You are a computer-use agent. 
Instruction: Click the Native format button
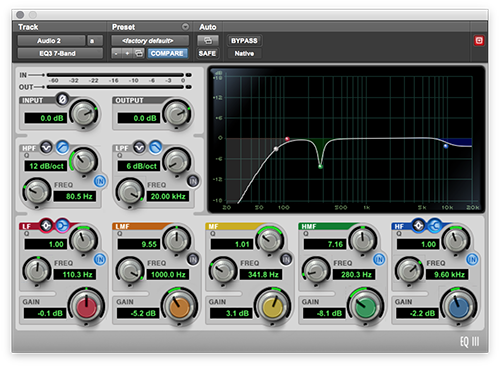(244, 53)
